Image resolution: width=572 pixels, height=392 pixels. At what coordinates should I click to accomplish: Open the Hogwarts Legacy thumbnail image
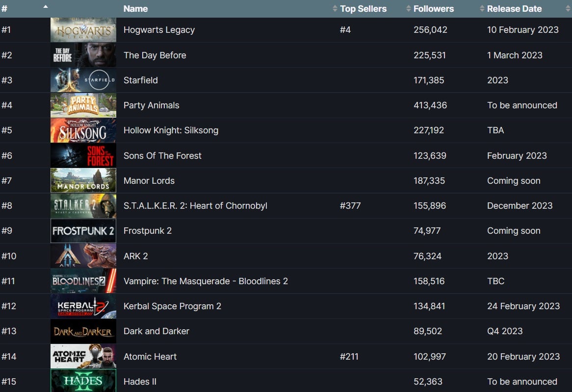tap(83, 30)
